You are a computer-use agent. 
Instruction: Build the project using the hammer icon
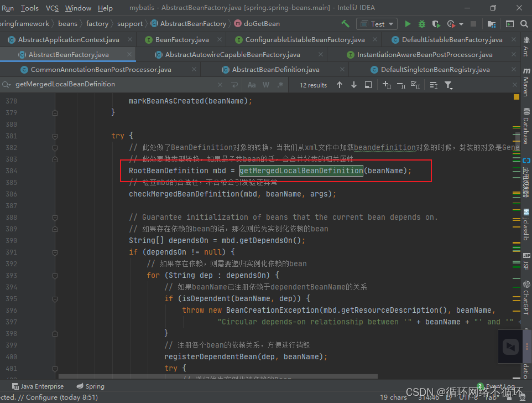click(x=345, y=24)
